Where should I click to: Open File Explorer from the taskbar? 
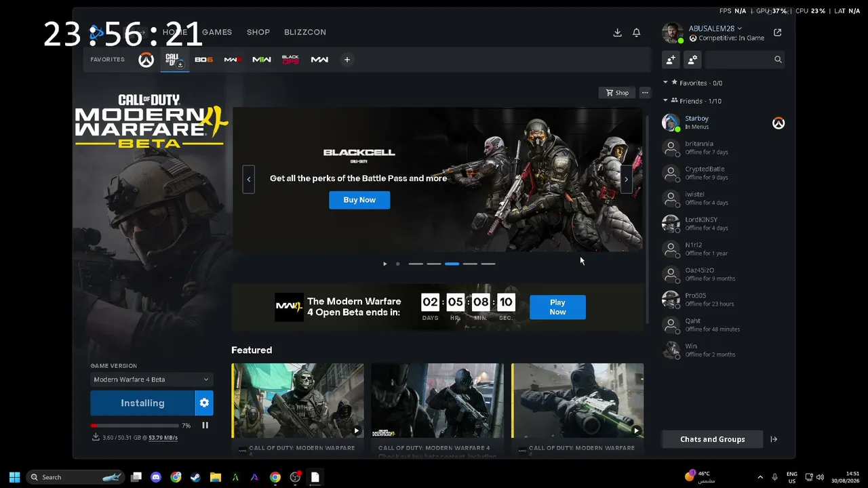pos(215,477)
